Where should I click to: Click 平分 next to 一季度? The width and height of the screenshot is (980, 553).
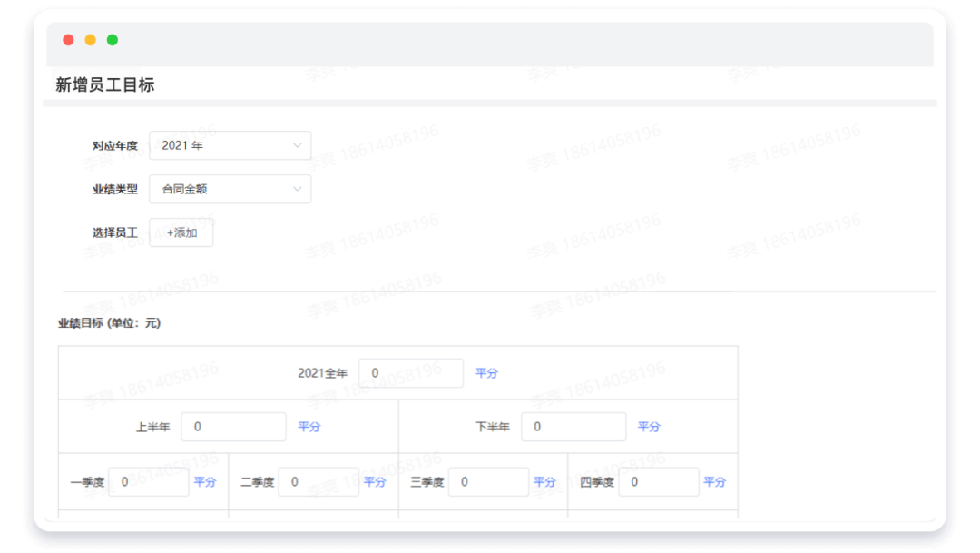coord(204,481)
